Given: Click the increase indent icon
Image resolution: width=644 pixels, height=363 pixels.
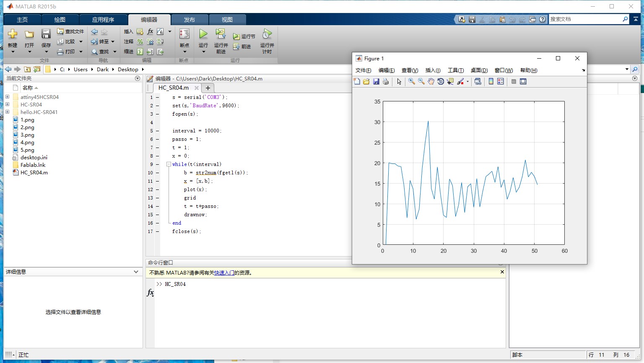Looking at the screenshot, I should pos(150,52).
